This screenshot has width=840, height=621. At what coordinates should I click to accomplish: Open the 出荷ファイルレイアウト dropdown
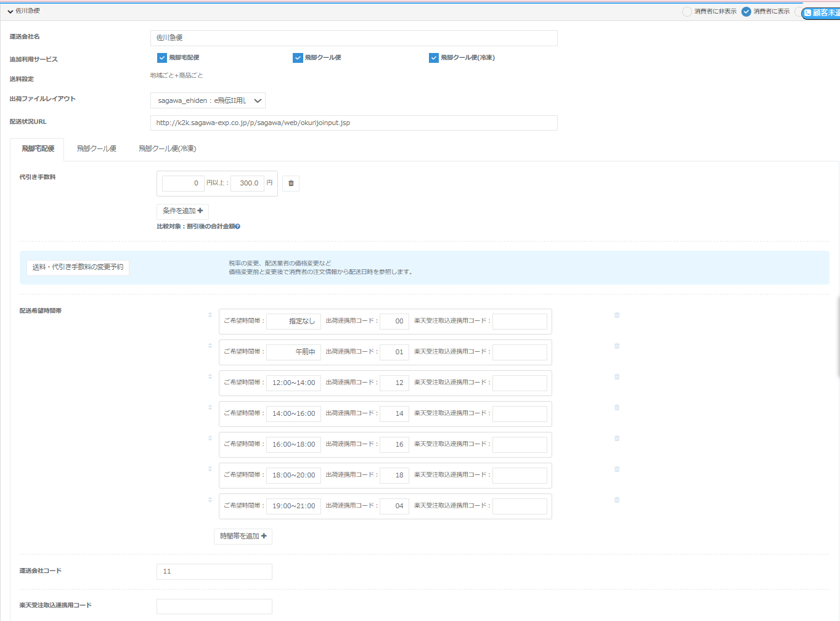click(208, 100)
